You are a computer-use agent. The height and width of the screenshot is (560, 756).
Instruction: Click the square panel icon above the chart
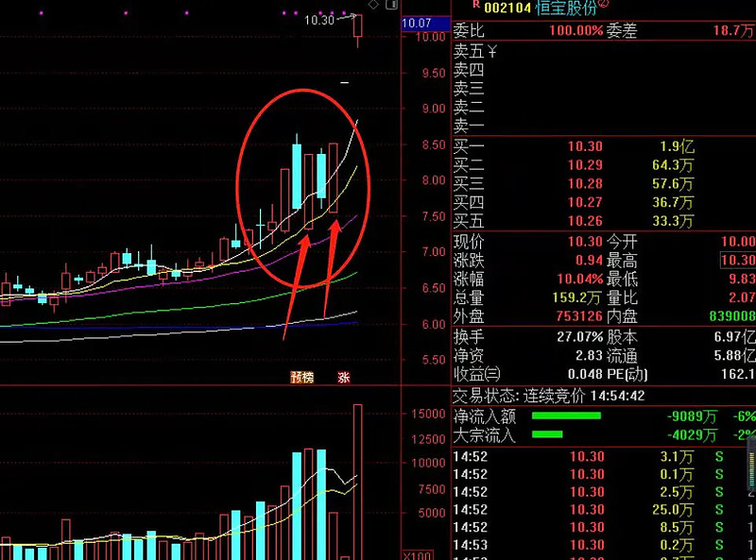(x=392, y=5)
